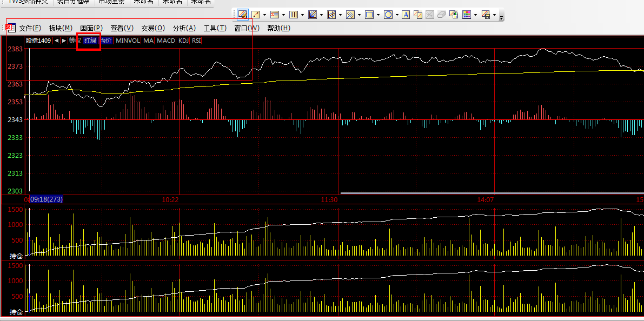This screenshot has height=321, width=644.
Task: Toggle the MACD indicator
Action: click(x=166, y=41)
